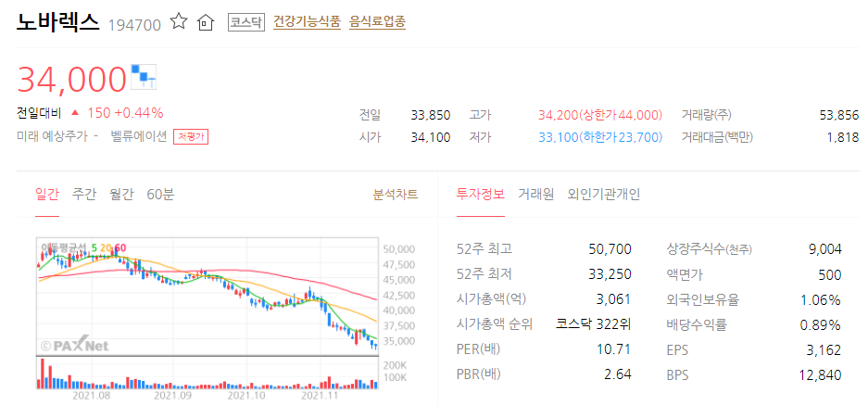Click the 거래량(주) label
Image resolution: width=868 pixels, height=418 pixels.
707,116
